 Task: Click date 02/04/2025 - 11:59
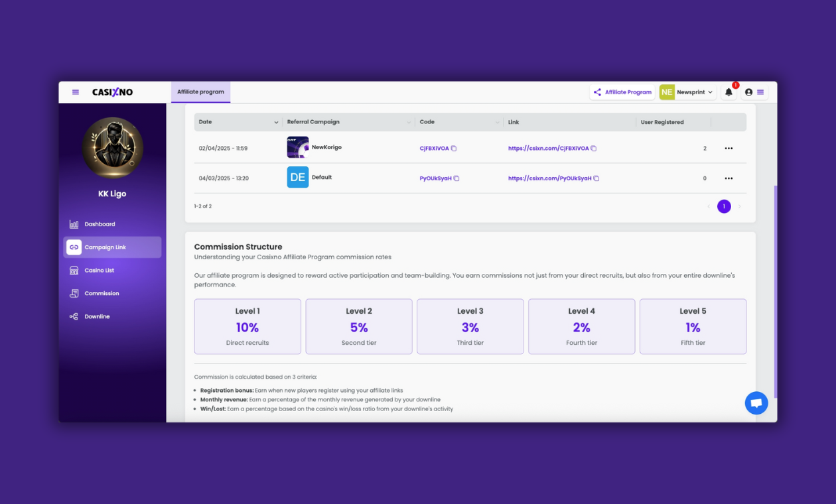(x=223, y=149)
